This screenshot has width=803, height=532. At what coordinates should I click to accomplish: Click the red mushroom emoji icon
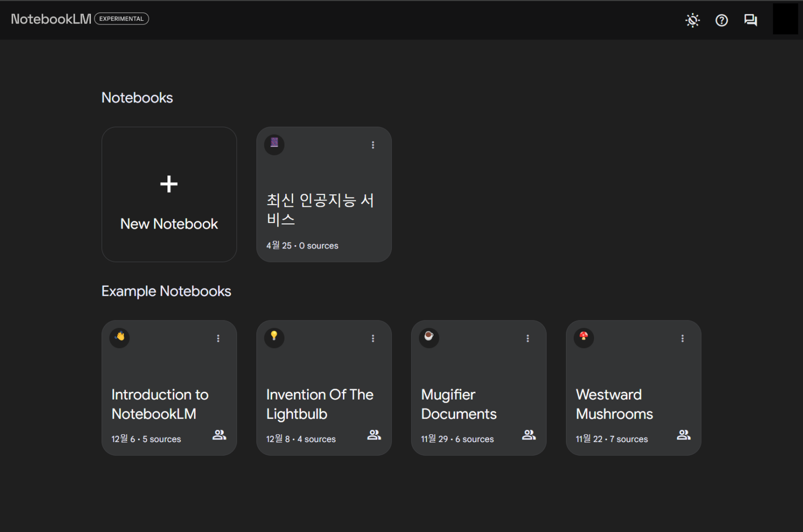click(584, 337)
